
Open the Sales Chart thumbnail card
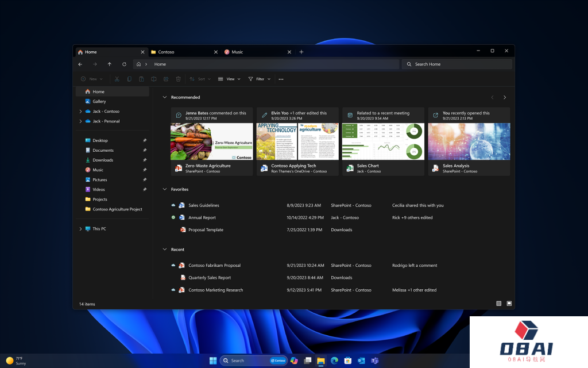point(383,141)
